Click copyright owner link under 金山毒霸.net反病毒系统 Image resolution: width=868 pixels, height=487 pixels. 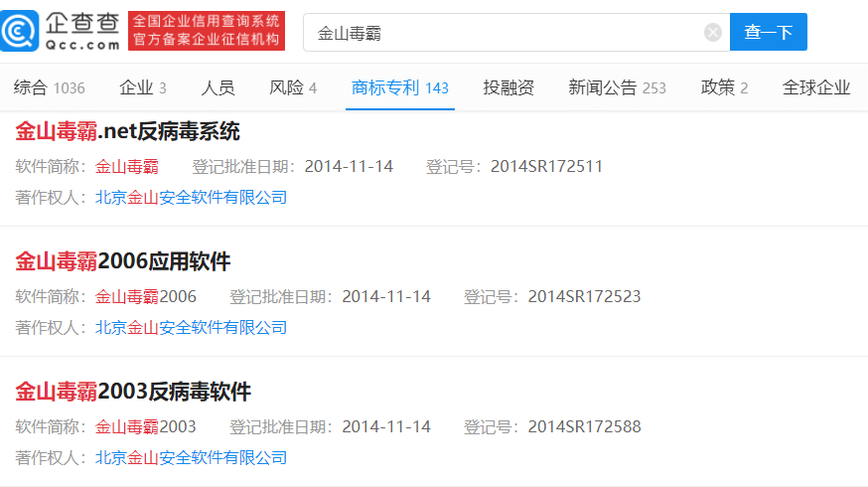(x=191, y=198)
